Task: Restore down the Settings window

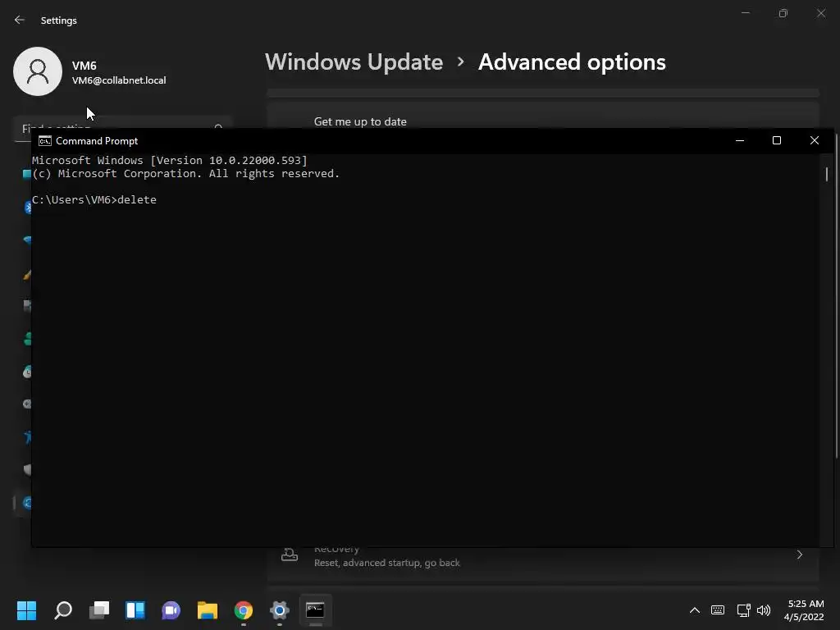Action: click(783, 13)
